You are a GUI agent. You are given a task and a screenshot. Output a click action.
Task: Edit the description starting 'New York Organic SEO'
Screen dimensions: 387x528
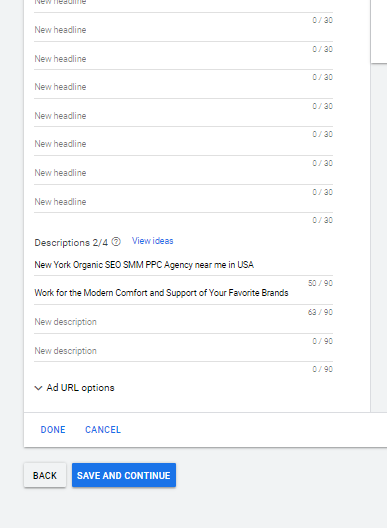(x=183, y=265)
